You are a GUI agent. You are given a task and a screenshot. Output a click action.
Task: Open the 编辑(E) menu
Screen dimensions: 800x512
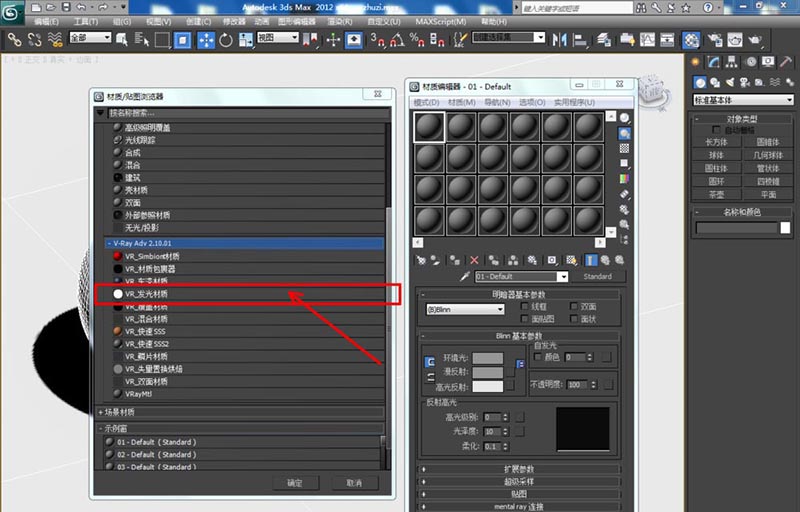coord(46,21)
